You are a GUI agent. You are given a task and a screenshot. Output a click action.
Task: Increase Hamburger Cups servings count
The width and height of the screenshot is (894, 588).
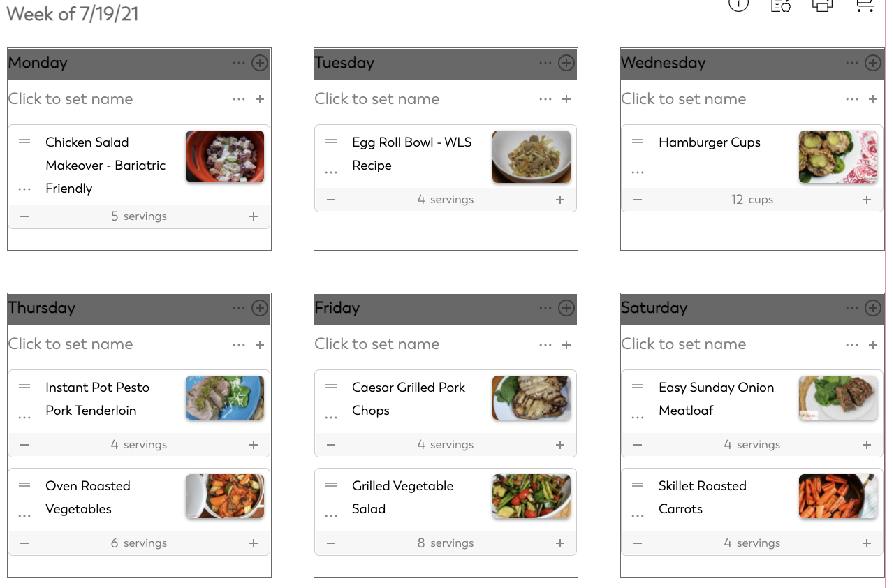866,199
